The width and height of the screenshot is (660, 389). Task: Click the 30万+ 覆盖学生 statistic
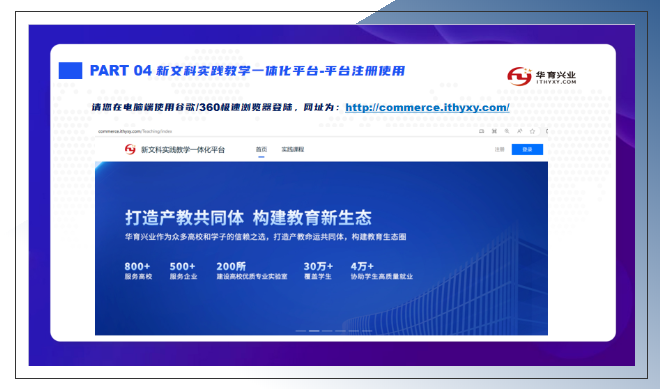318,271
